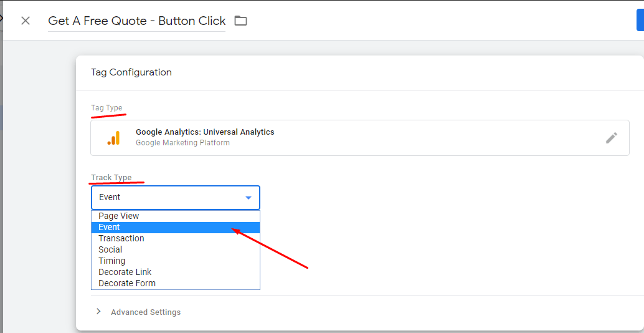Choose the highlighted Event option

point(176,228)
